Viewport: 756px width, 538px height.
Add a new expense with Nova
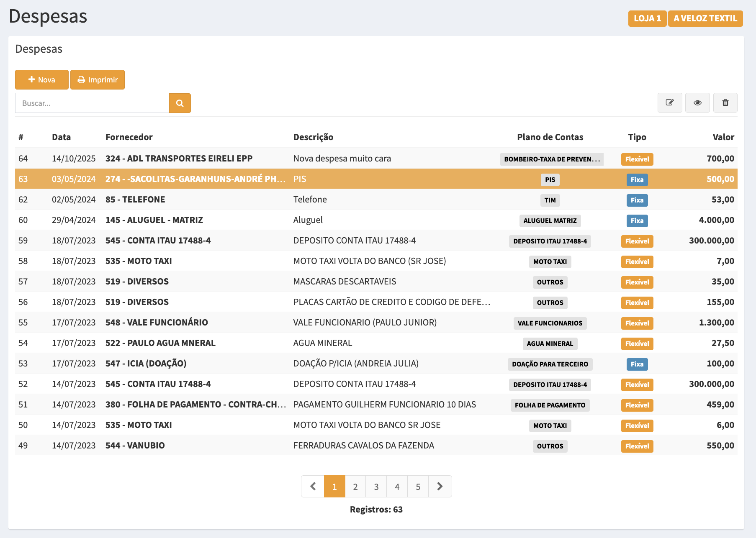click(x=42, y=79)
